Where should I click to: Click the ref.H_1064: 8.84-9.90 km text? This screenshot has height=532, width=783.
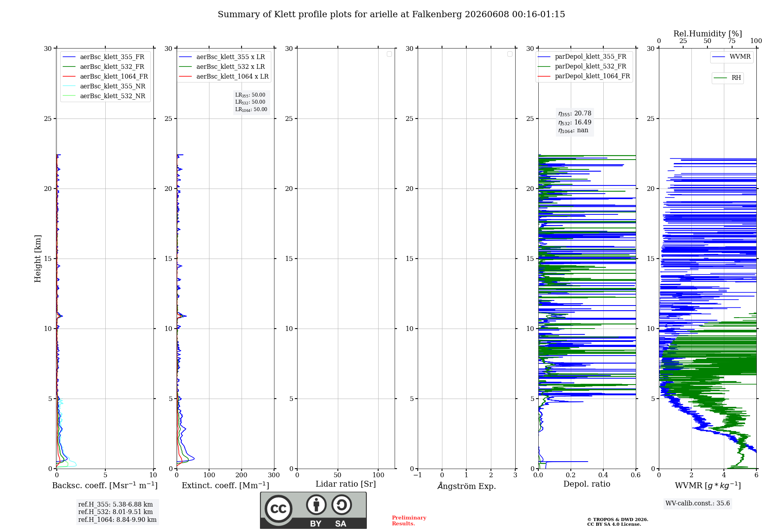coord(117,520)
